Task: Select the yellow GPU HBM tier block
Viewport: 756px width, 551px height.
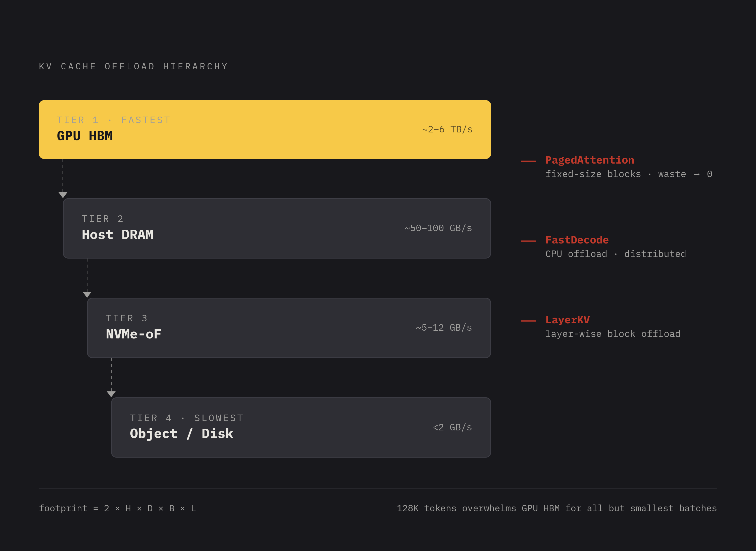Action: pyautogui.click(x=265, y=129)
